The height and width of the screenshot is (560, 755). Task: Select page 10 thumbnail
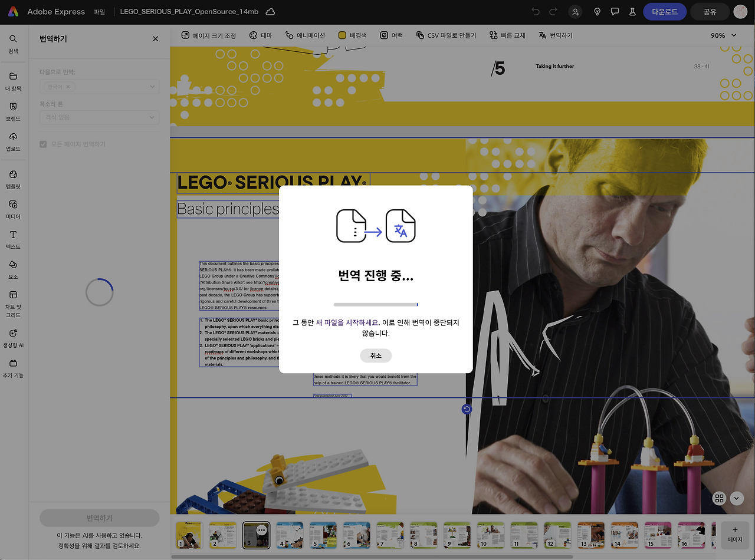point(491,535)
